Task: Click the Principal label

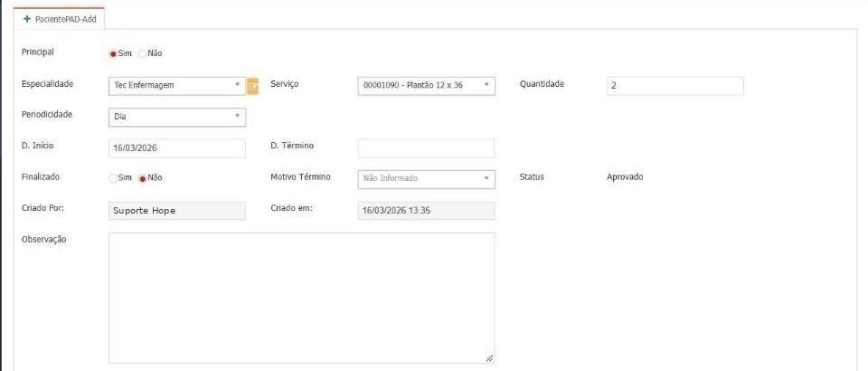Action: point(38,52)
